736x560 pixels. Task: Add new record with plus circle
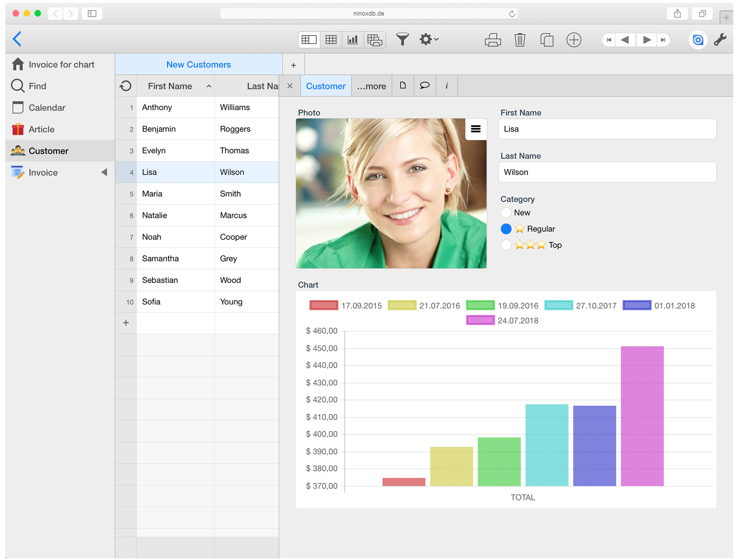(573, 40)
